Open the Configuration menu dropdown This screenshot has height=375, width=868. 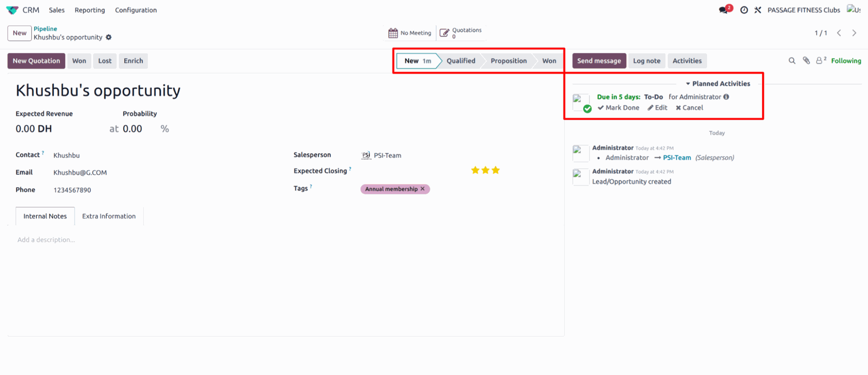click(136, 10)
